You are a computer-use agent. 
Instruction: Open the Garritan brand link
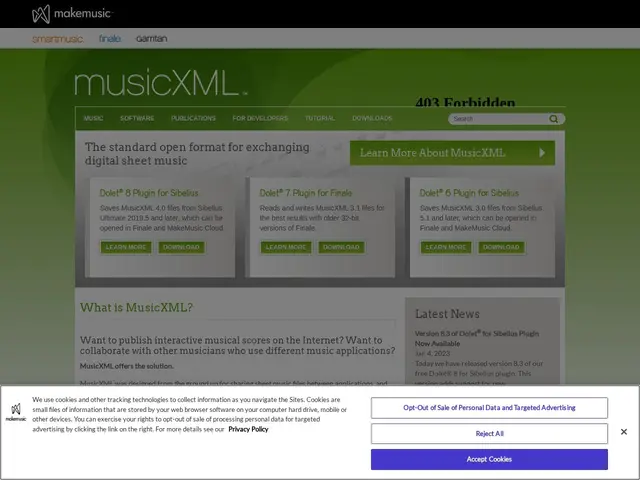point(151,38)
